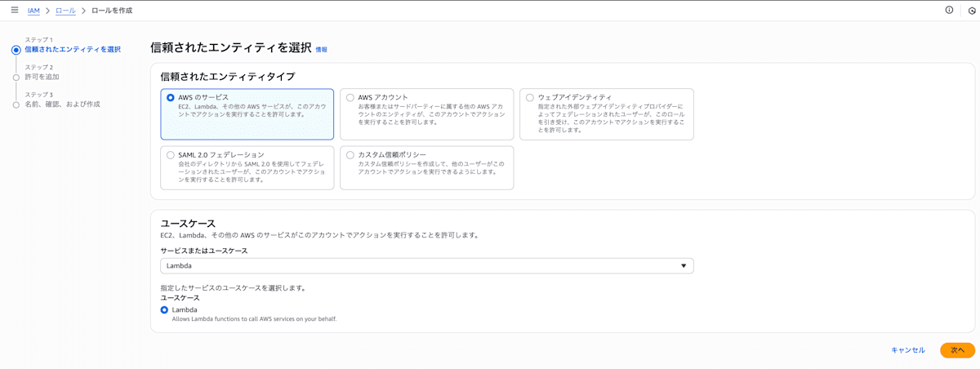
Task: Open the info panel icon at top right
Action: coord(949,10)
